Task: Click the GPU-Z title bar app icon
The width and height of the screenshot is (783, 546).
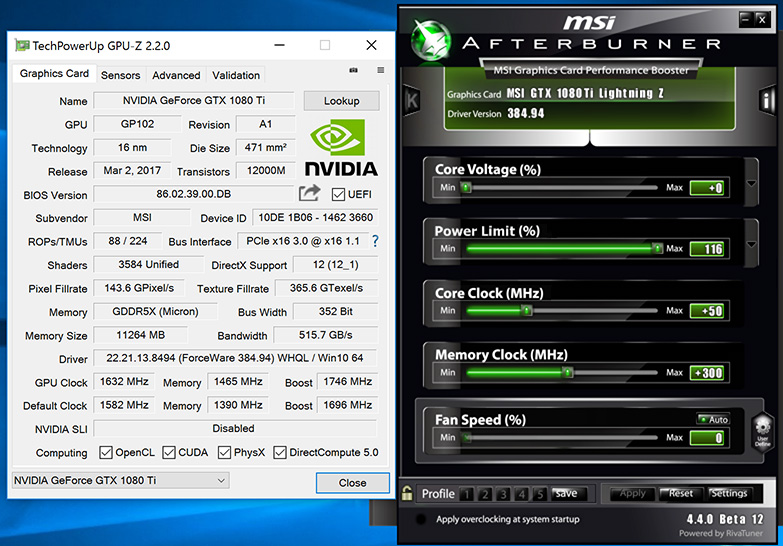Action: (x=21, y=45)
